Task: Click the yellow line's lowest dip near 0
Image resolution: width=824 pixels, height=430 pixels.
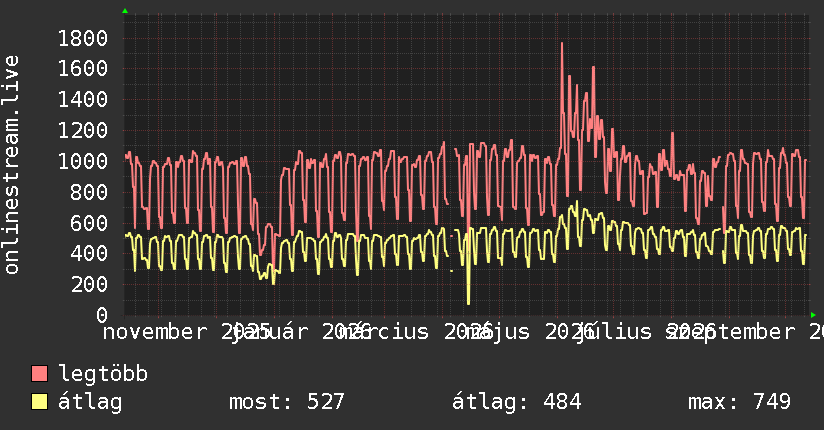Action: (468, 302)
